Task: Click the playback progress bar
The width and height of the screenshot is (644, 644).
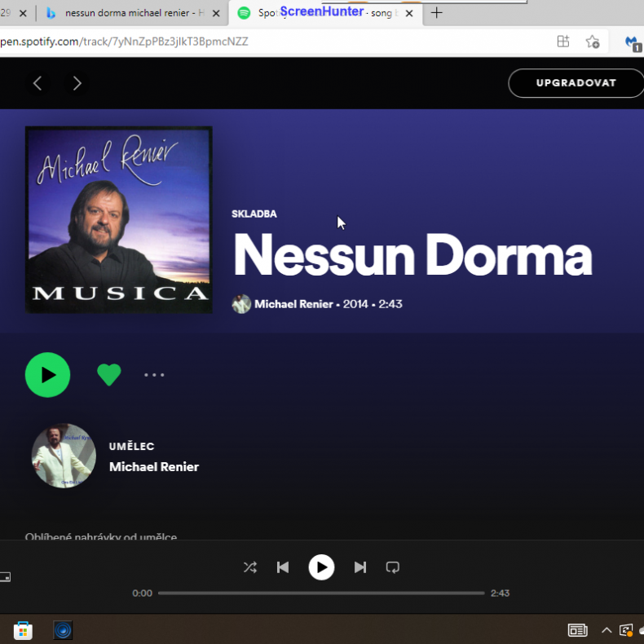Action: [321, 593]
